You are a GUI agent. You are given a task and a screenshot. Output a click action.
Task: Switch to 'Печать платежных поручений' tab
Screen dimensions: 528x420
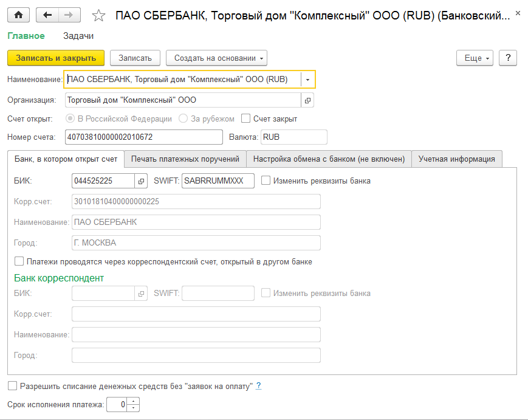point(185,159)
